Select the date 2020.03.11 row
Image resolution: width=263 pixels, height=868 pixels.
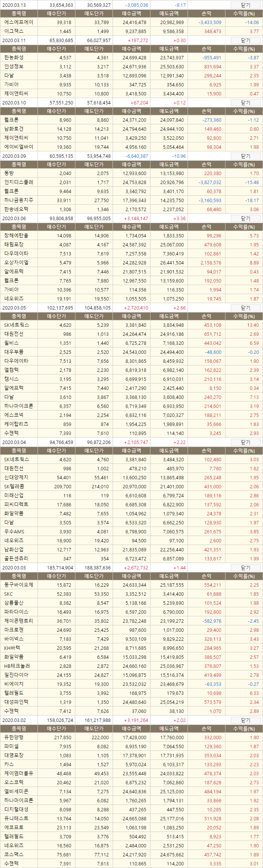pos(131,40)
